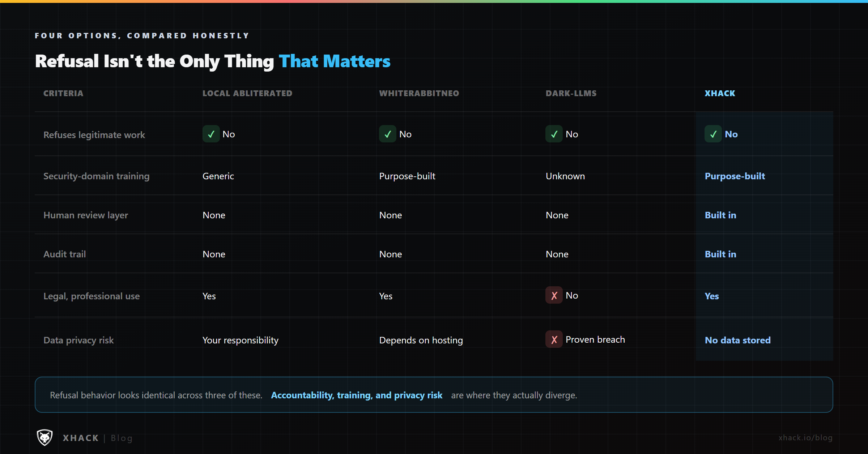Click the 'No data stored' cell

pos(738,340)
